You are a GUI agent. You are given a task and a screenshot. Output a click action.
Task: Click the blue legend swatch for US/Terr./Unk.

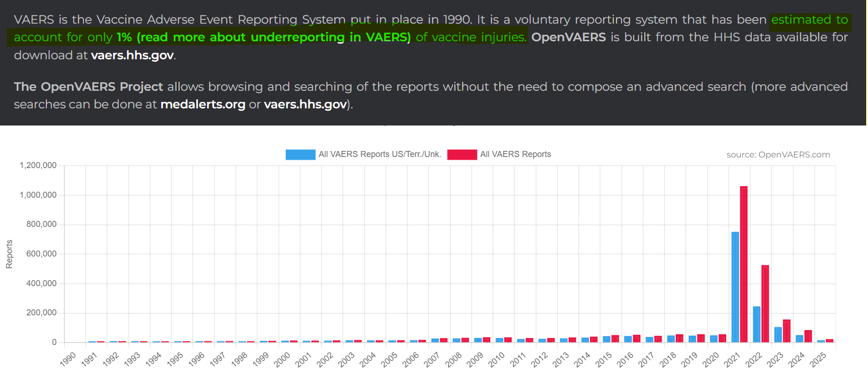300,155
